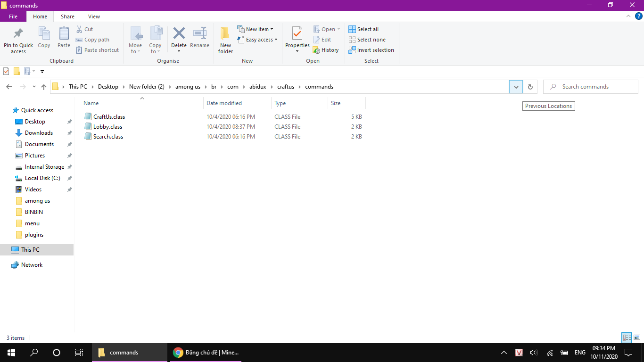This screenshot has height=362, width=644.
Task: Open the Easy access dropdown
Action: [257, 40]
